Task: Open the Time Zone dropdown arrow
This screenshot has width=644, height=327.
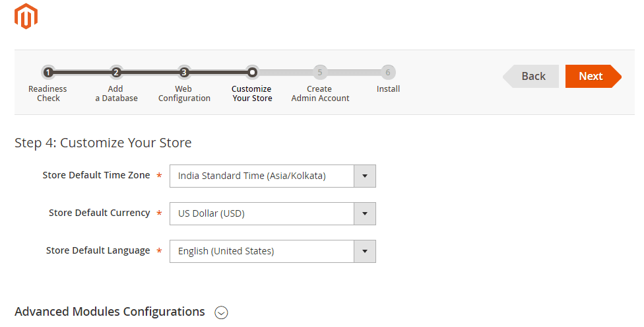Action: pos(365,176)
